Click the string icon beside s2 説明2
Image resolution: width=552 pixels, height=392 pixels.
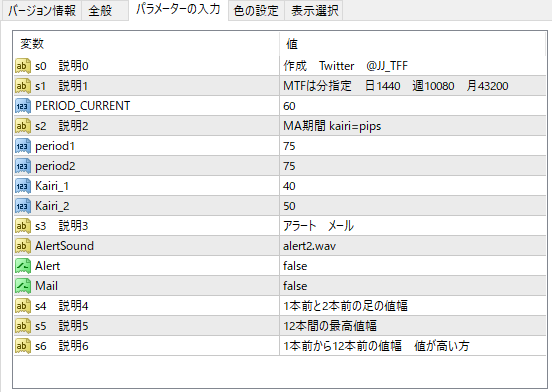pyautogui.click(x=23, y=126)
